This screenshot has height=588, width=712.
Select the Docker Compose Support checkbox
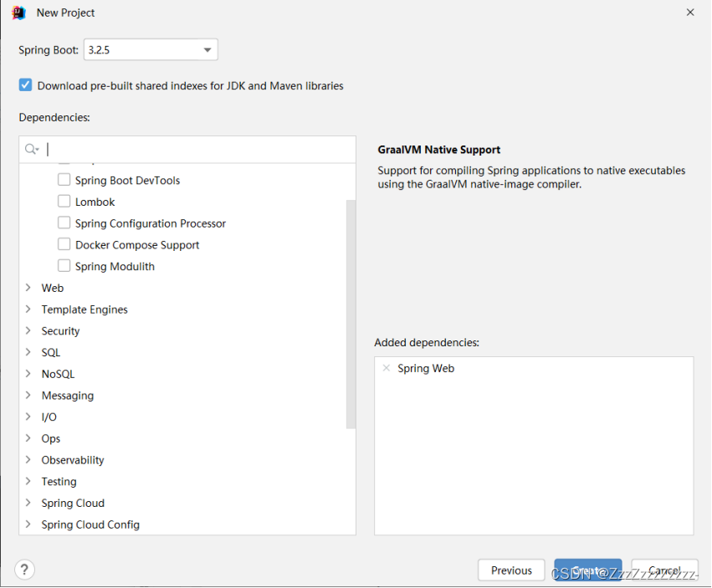click(64, 244)
